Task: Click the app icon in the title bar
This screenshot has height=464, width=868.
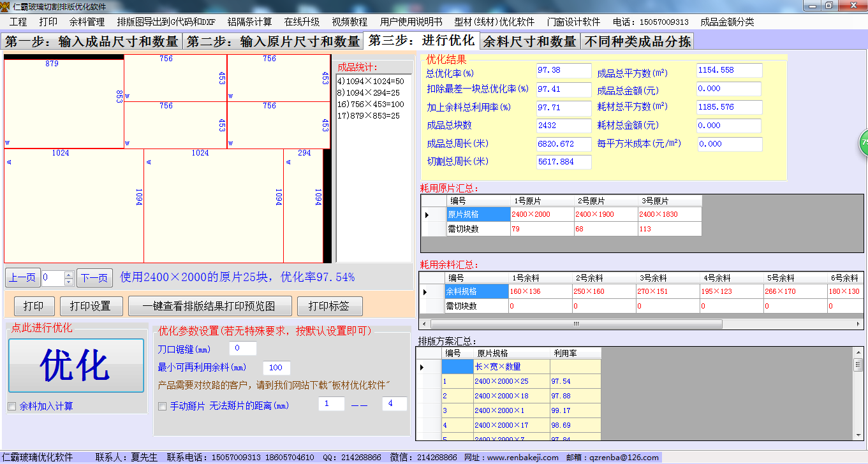Action: click(6, 6)
